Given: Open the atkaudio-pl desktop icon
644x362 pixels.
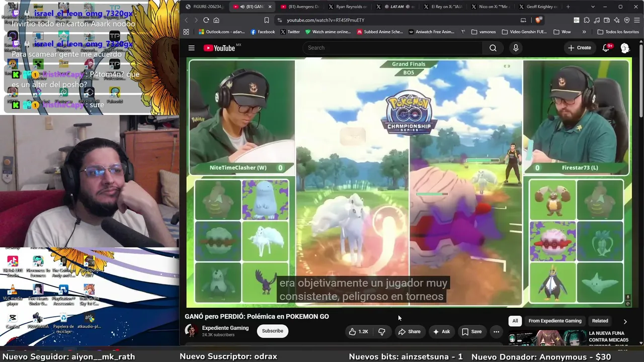Looking at the screenshot, I should pos(89,321).
